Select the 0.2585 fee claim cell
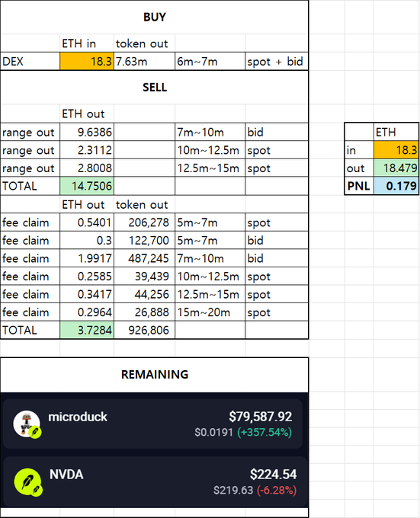420x518 pixels. click(x=87, y=277)
